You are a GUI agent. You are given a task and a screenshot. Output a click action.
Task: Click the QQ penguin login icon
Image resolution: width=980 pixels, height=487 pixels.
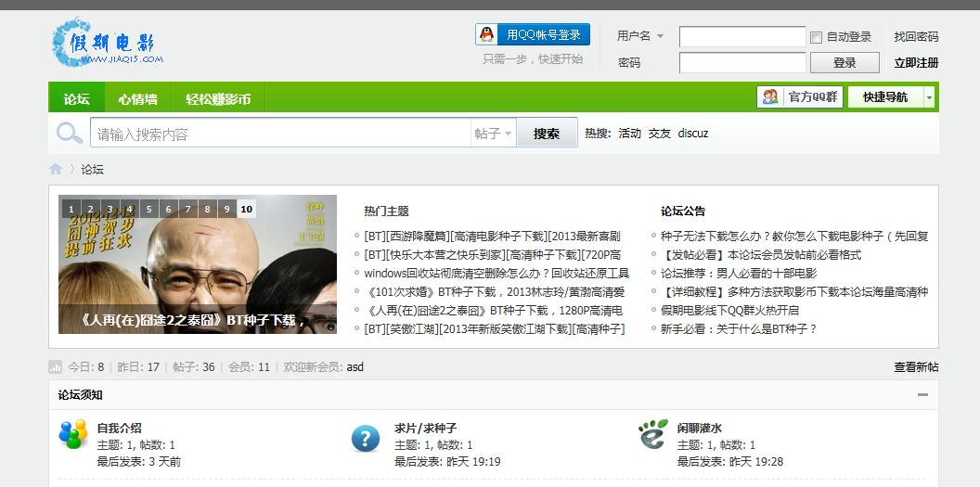[x=487, y=34]
